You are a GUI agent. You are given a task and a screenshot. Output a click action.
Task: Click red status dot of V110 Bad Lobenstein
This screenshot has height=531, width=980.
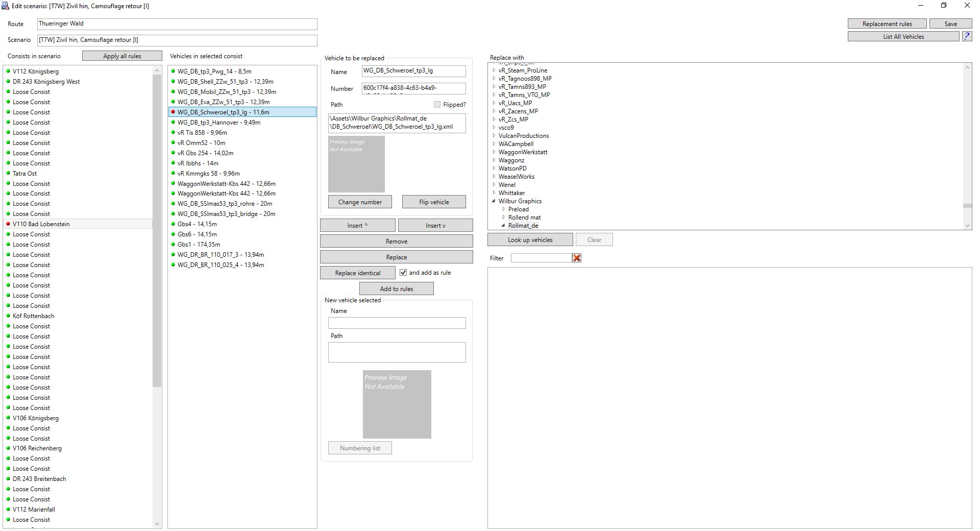pyautogui.click(x=8, y=224)
